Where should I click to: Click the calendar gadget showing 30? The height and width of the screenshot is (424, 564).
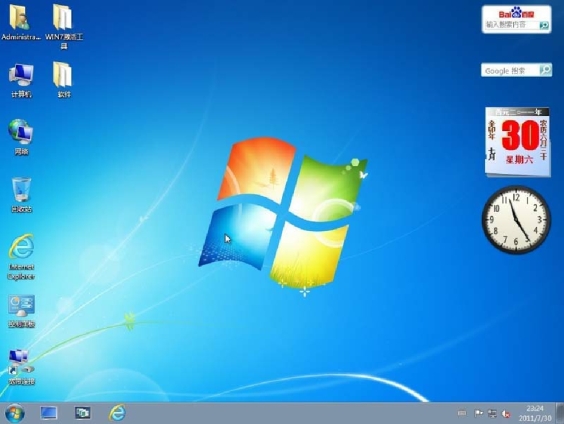coord(518,142)
